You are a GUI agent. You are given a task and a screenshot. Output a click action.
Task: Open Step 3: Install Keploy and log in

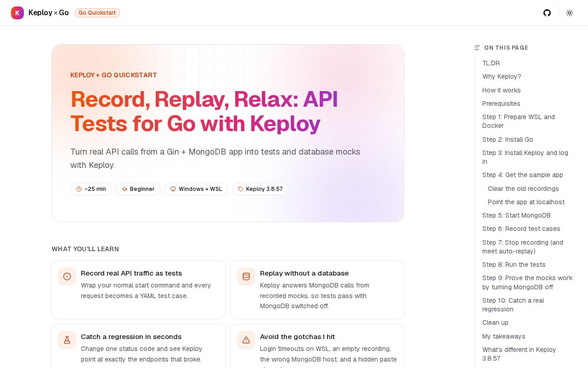525,157
